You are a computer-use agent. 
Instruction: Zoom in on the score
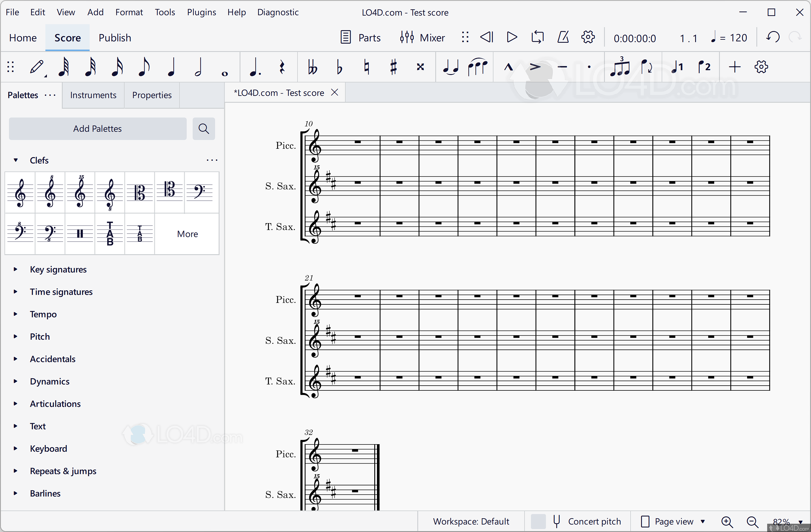pos(727,522)
